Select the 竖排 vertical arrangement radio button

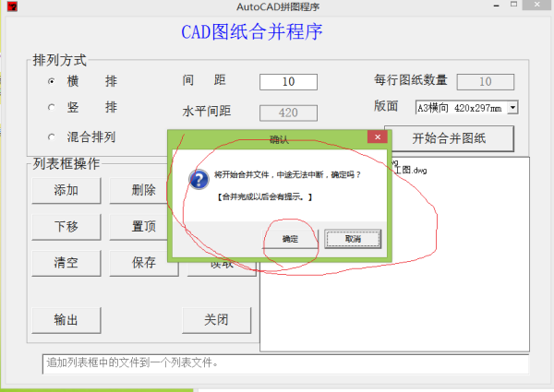click(x=52, y=107)
